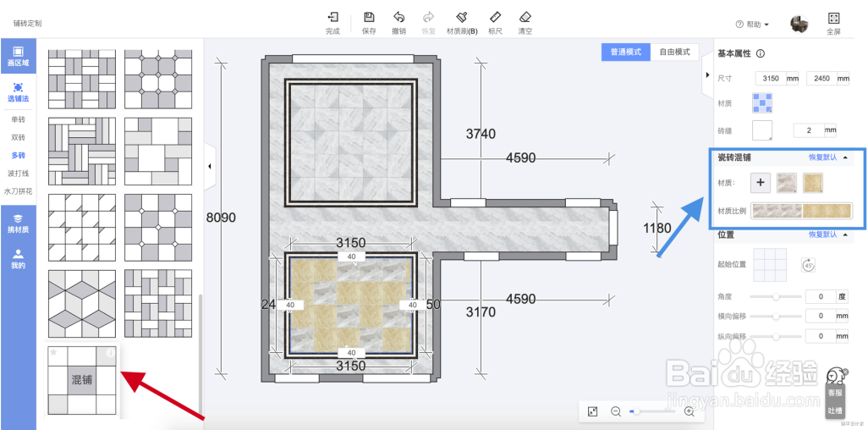
Task: Open the user avatar profile
Action: [x=799, y=23]
